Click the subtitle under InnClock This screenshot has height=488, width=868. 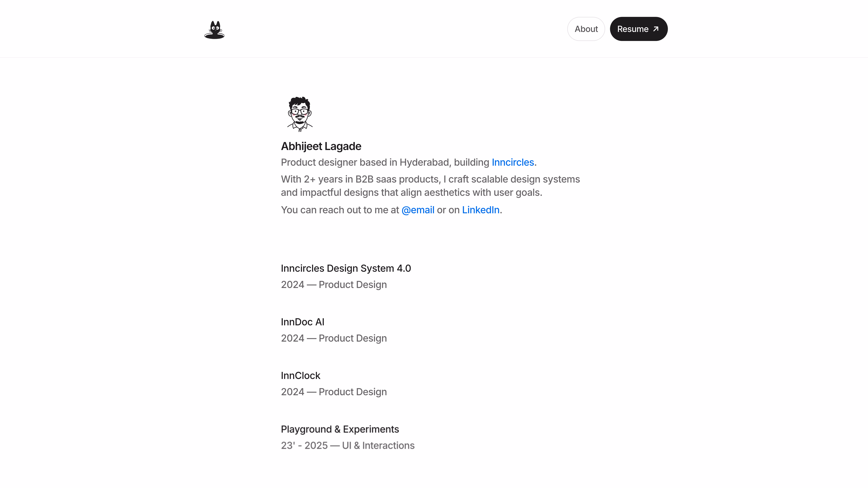[x=334, y=392]
